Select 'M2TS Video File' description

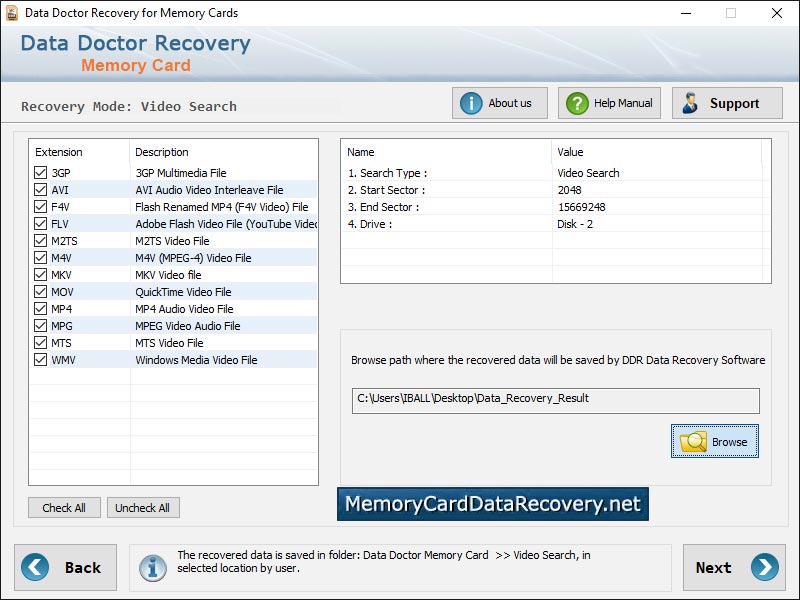coord(172,241)
